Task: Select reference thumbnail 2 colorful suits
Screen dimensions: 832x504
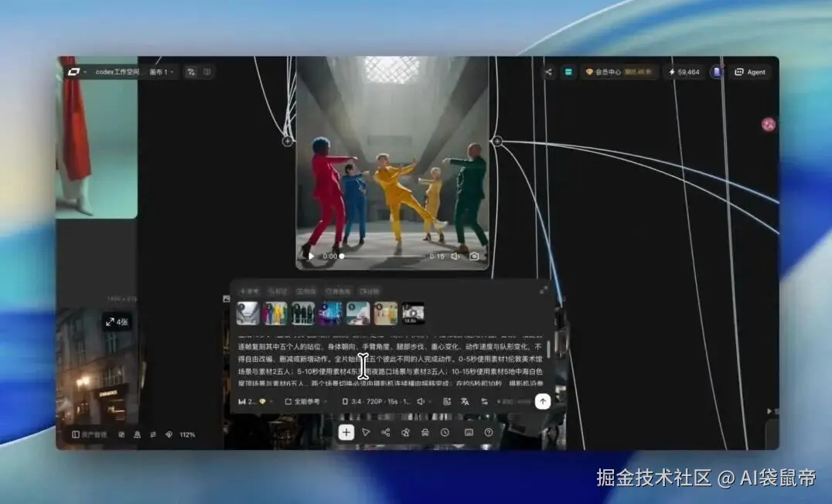Action: click(275, 314)
